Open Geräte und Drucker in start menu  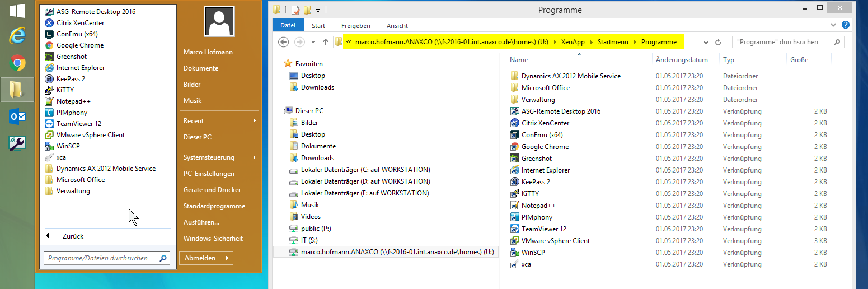212,190
